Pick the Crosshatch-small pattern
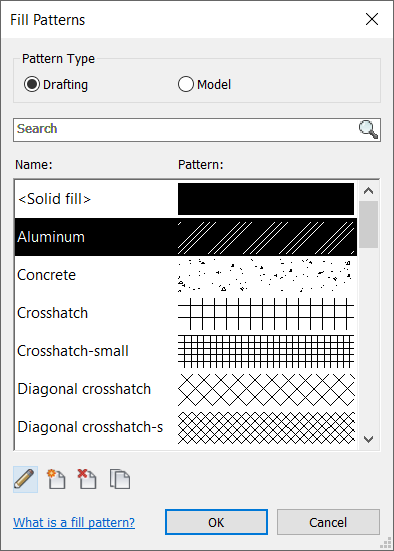The width and height of the screenshot is (394, 551). tap(186, 351)
